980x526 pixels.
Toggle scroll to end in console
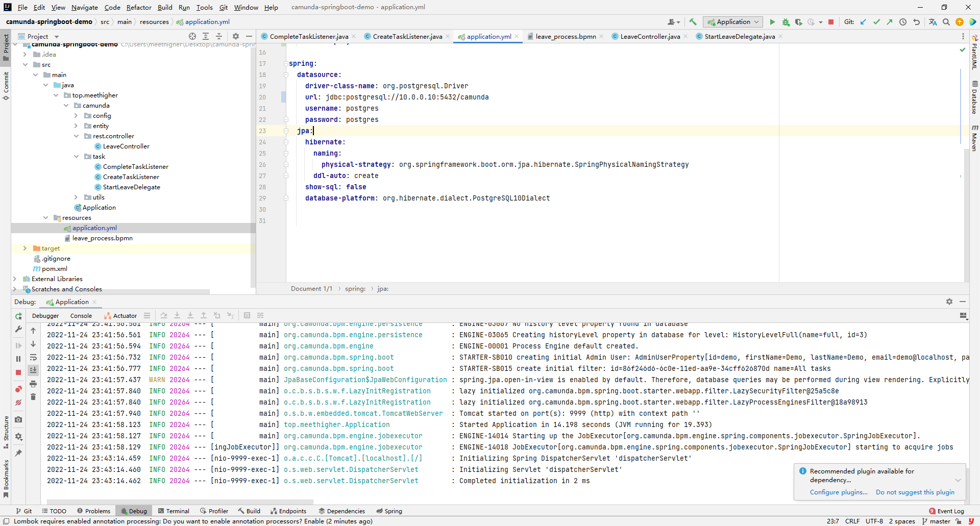[33, 370]
